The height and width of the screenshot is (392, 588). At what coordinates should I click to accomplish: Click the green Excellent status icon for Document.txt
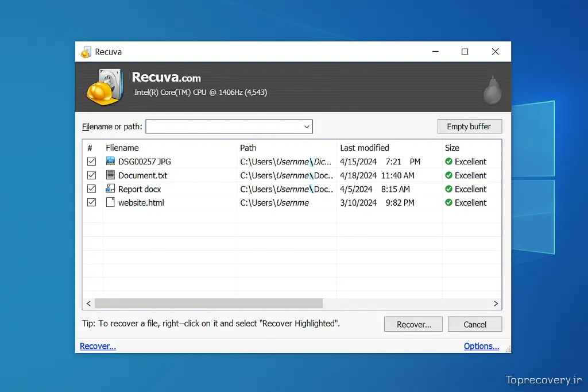(448, 175)
